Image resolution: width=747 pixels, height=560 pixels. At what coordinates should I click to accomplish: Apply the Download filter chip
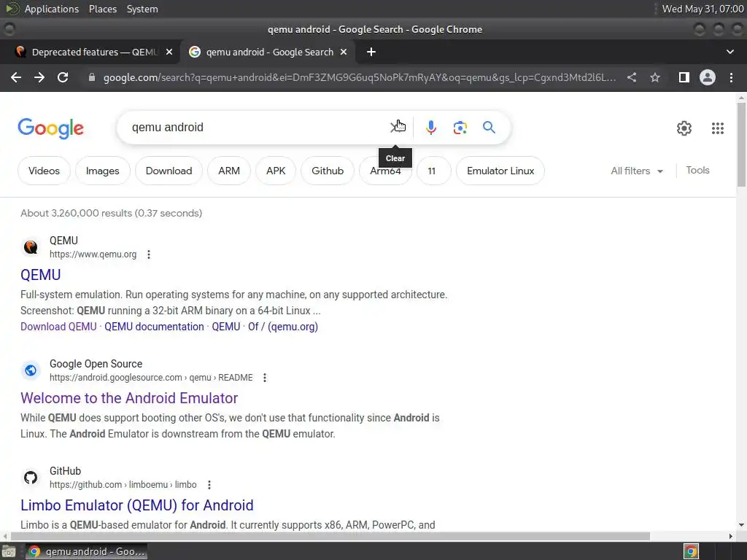[169, 171]
